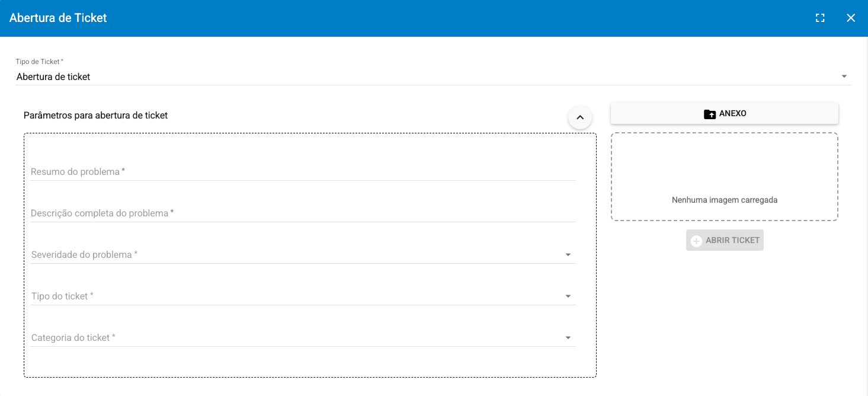Click the arrow of Tipo de Ticket
868x396 pixels.
[x=844, y=76]
